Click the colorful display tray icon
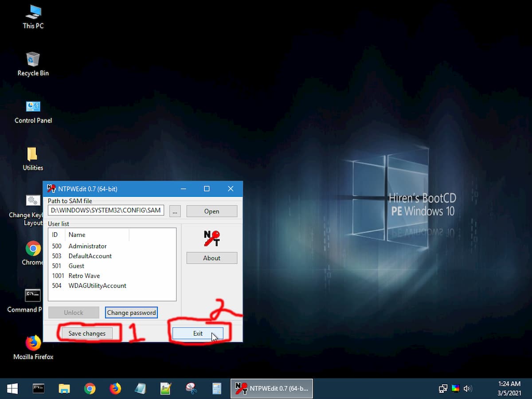This screenshot has width=532, height=399. click(455, 389)
